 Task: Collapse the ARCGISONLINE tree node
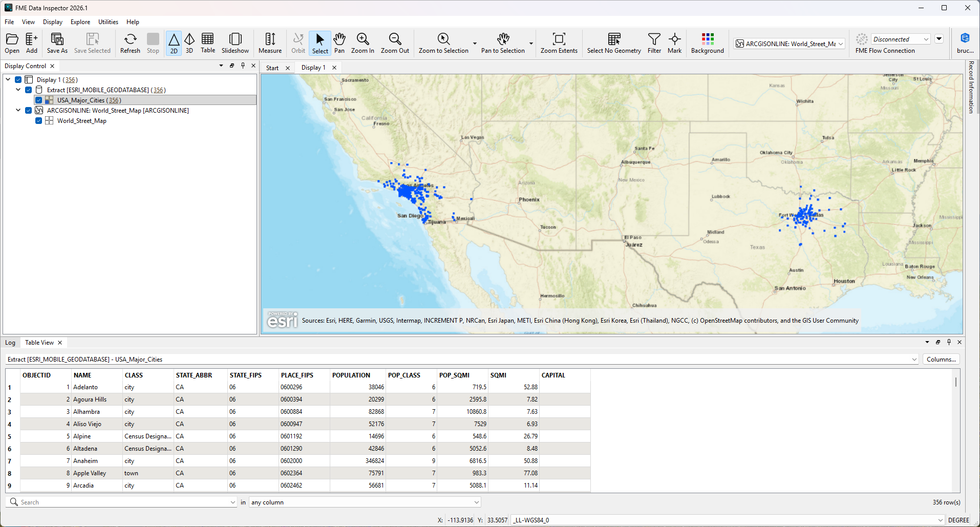tap(18, 110)
